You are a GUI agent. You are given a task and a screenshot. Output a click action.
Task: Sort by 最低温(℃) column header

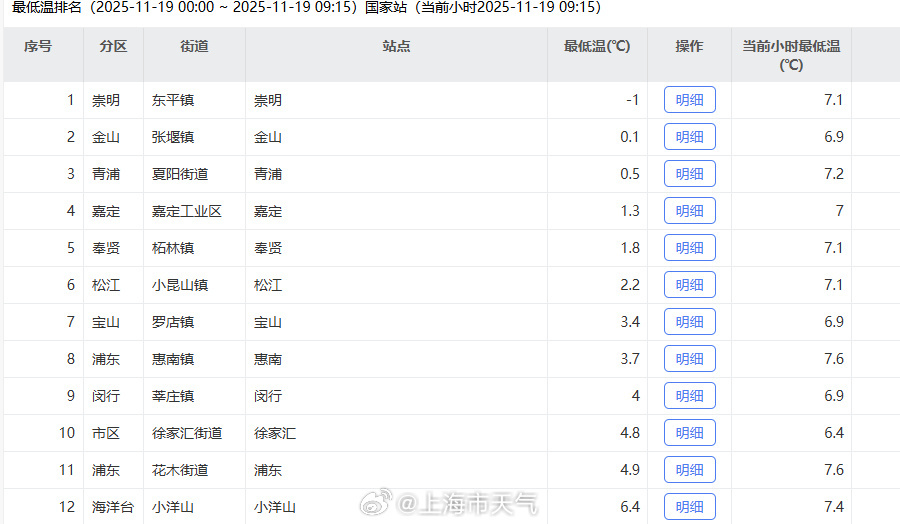pos(597,47)
